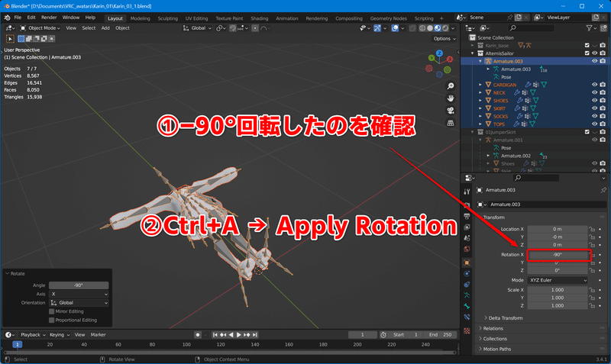
Task: Select wireframe viewport shading
Action: click(x=422, y=28)
